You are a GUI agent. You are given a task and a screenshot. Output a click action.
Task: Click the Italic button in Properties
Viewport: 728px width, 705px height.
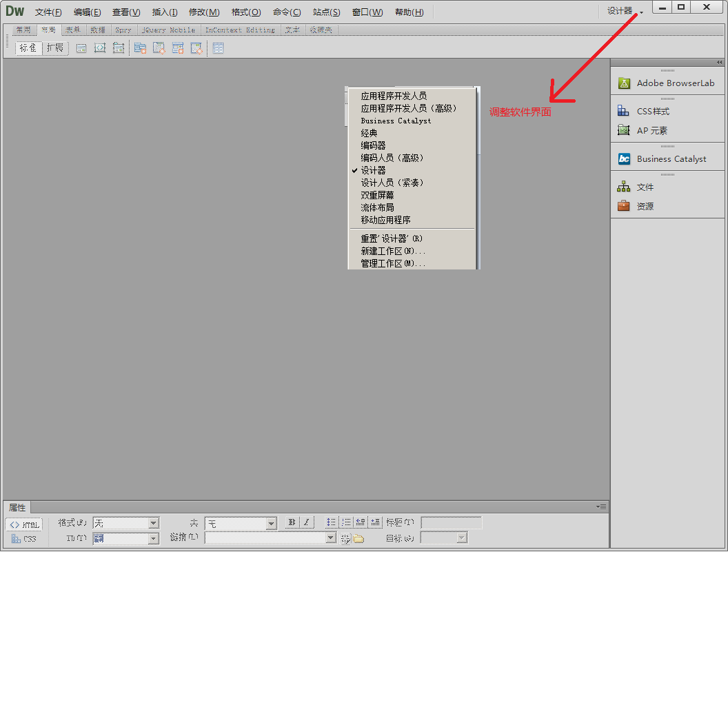click(x=307, y=523)
